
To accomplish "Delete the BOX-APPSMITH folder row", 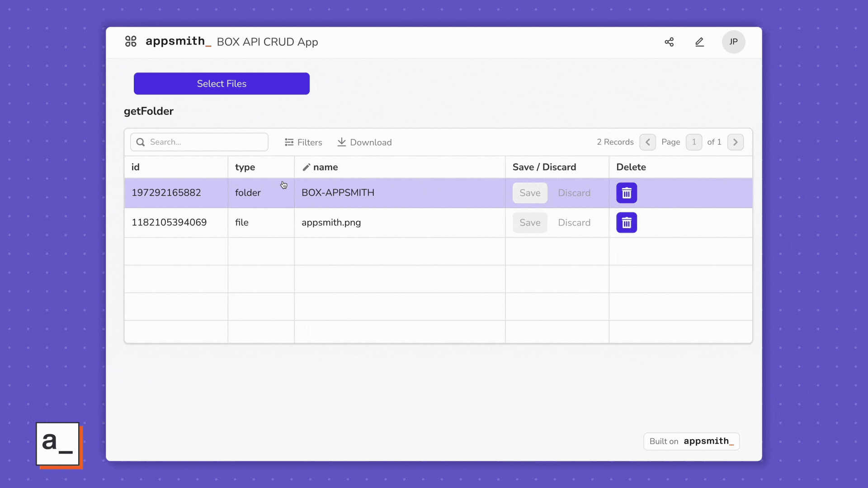I will coord(627,193).
